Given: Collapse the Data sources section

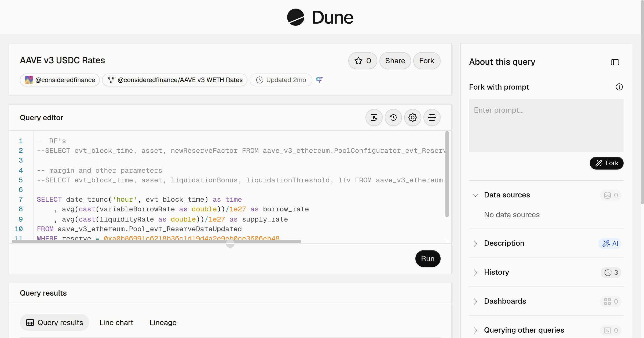Looking at the screenshot, I should (x=475, y=195).
